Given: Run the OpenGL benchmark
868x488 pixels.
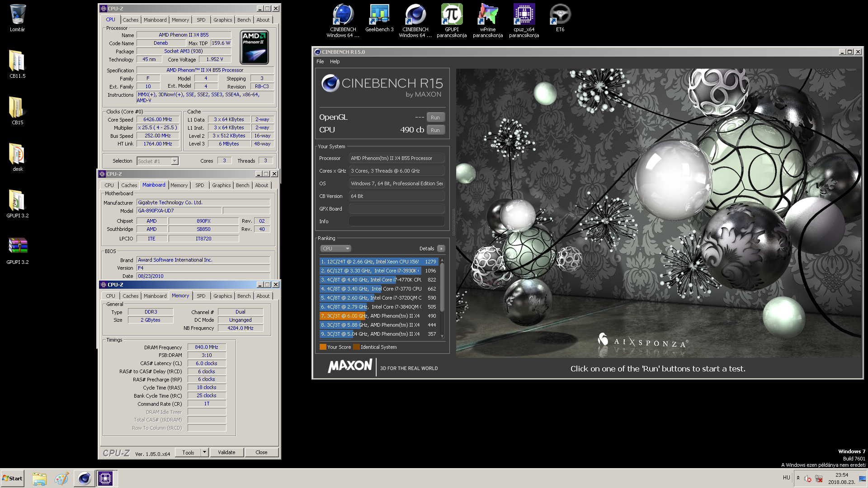Looking at the screenshot, I should point(435,117).
